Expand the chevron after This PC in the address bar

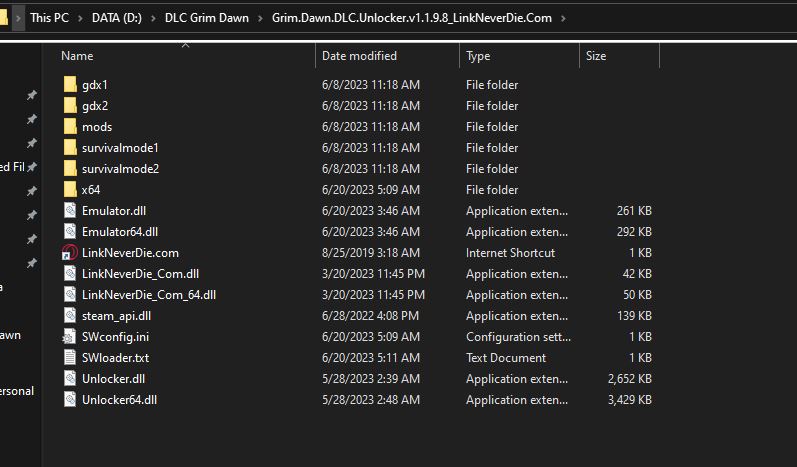pyautogui.click(x=80, y=18)
